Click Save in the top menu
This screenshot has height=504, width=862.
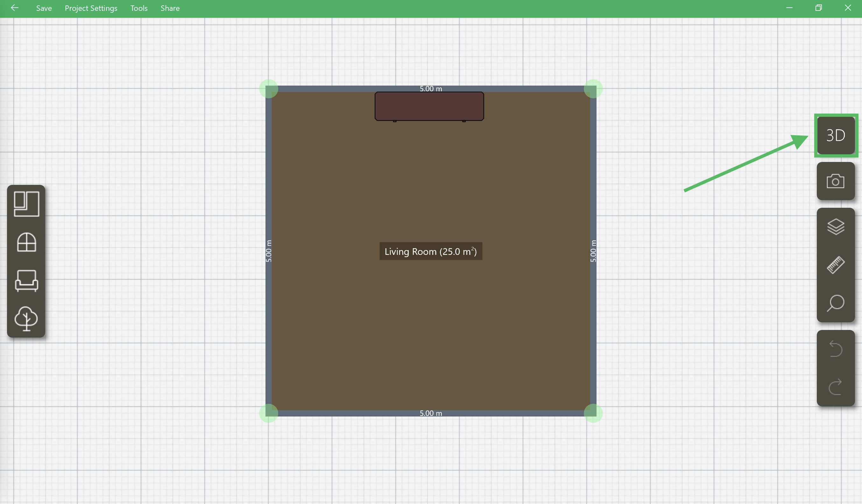[x=44, y=8]
